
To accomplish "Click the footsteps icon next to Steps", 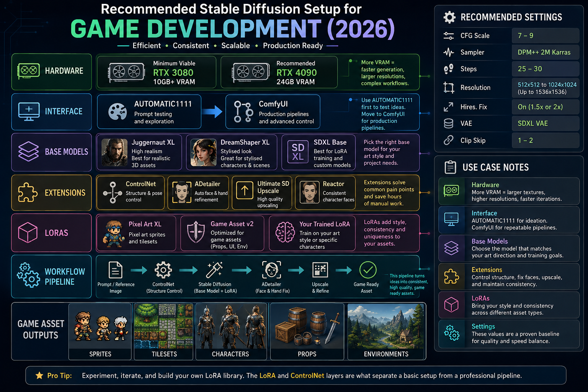I will 449,69.
